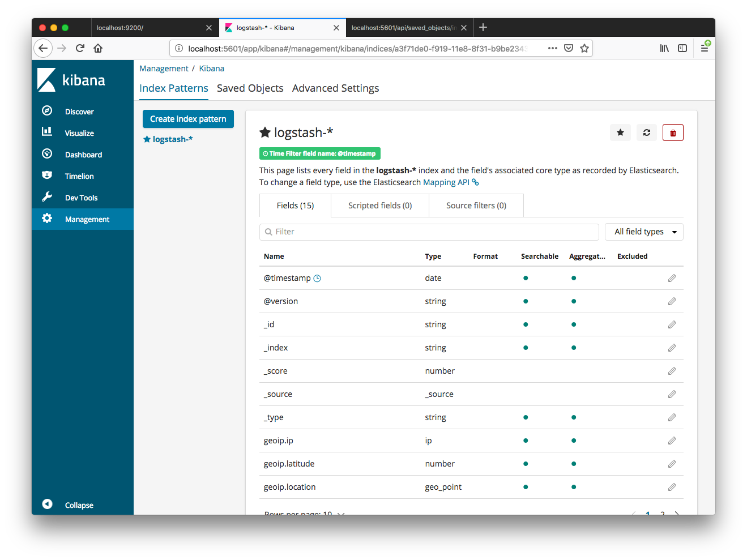Set logstash-* as default index star button

click(x=620, y=132)
